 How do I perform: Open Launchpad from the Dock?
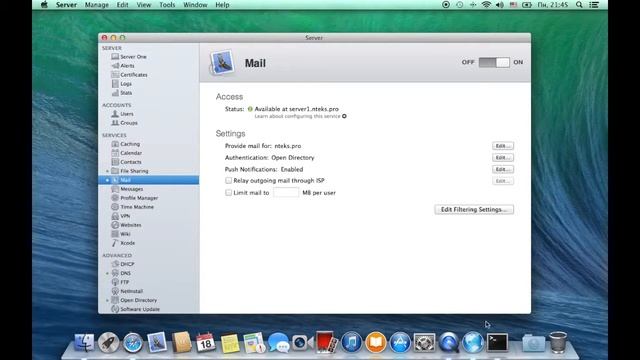(x=109, y=342)
